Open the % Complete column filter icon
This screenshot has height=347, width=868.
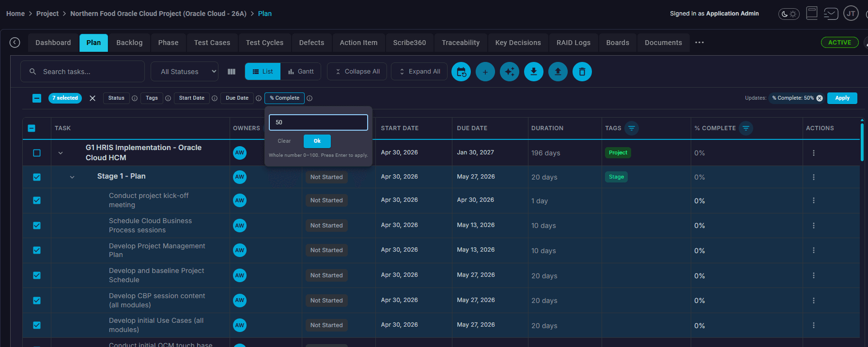(x=746, y=128)
